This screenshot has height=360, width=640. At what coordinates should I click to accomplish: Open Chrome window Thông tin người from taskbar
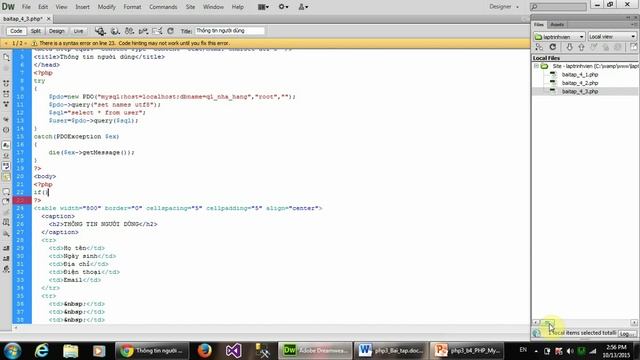click(x=152, y=351)
